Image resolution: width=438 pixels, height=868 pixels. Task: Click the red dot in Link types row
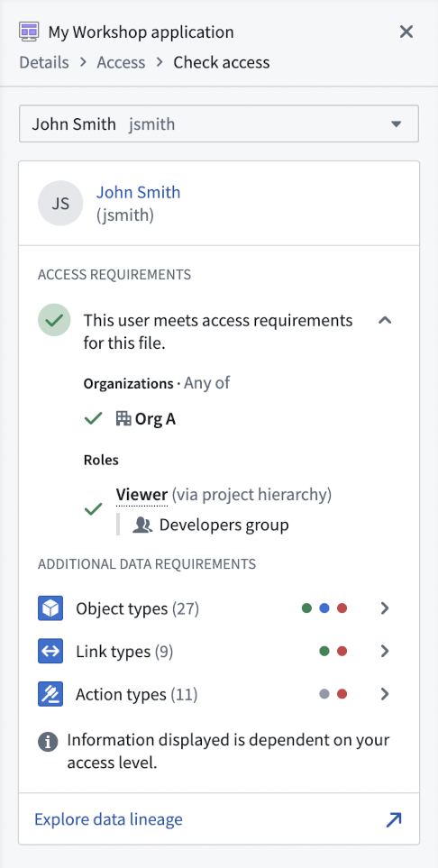(342, 651)
